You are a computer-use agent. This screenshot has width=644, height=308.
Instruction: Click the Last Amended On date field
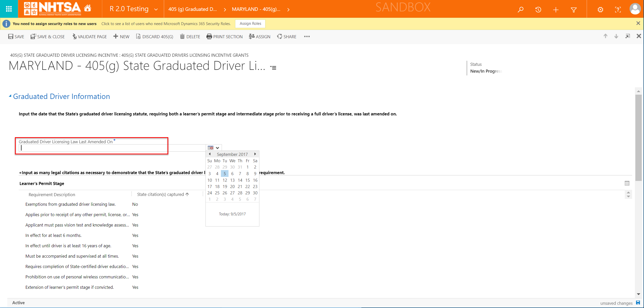pos(111,148)
